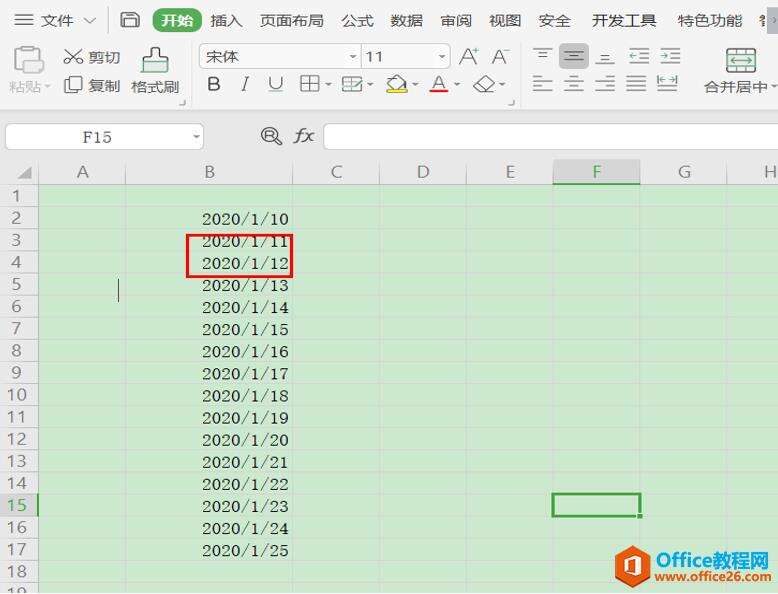The width and height of the screenshot is (778, 594).
Task: Toggle italic formatting
Action: coord(245,84)
